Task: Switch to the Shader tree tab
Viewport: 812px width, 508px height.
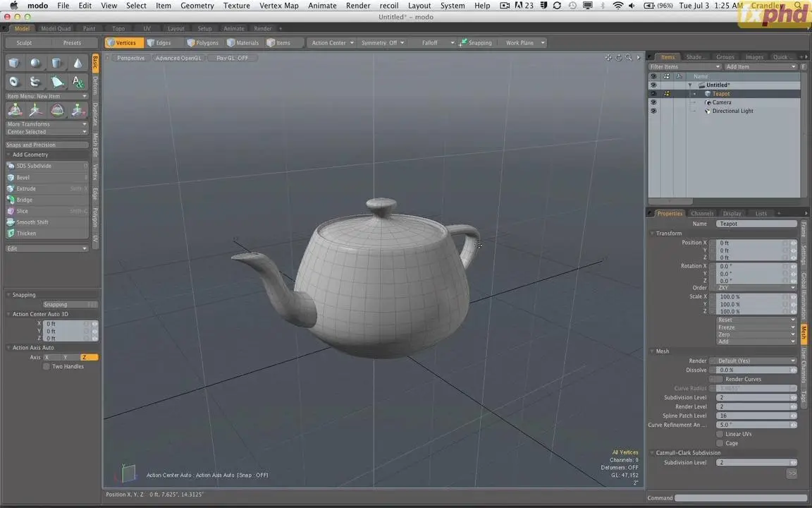Action: click(694, 57)
